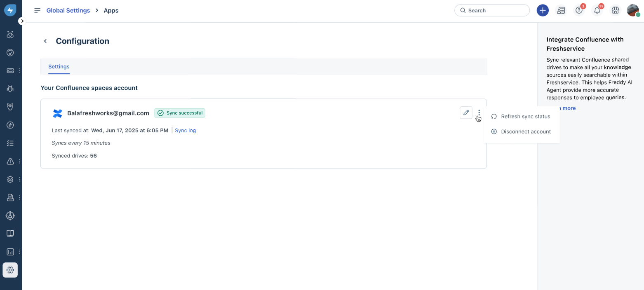Screen dimensions: 644x290
Task: Expand assets submenu dots
Action: point(19,179)
